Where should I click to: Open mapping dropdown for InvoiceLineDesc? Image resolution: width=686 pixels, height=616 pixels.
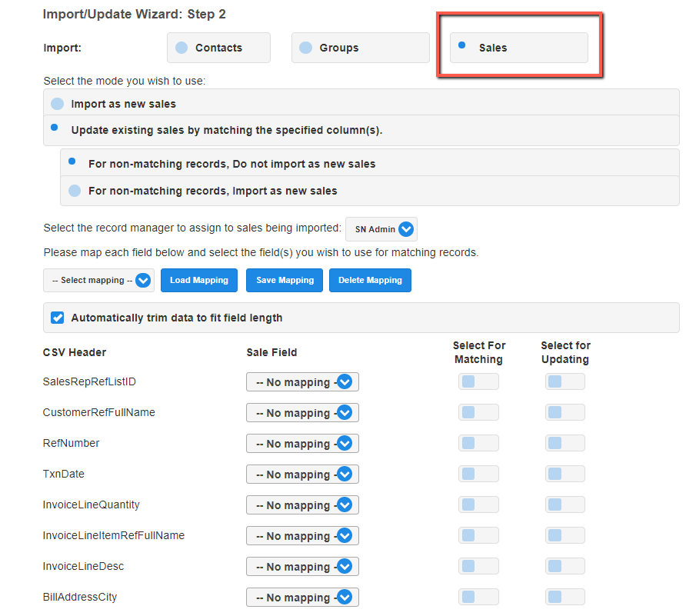(302, 567)
